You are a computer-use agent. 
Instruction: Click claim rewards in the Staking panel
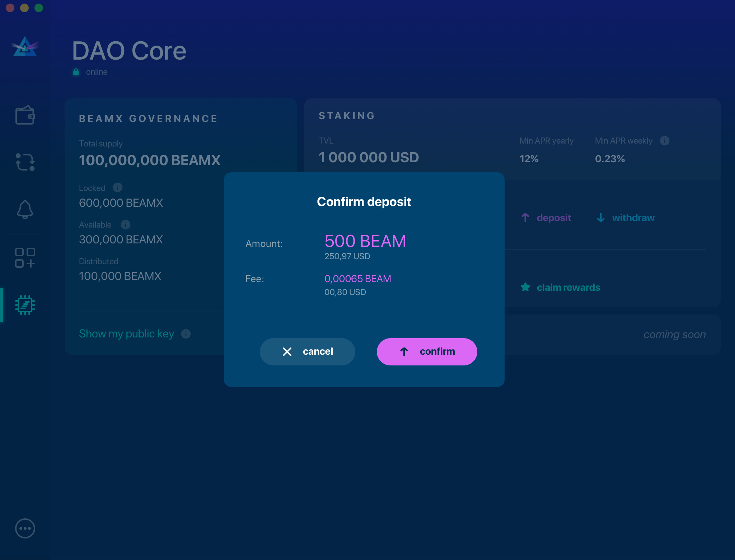coord(568,287)
